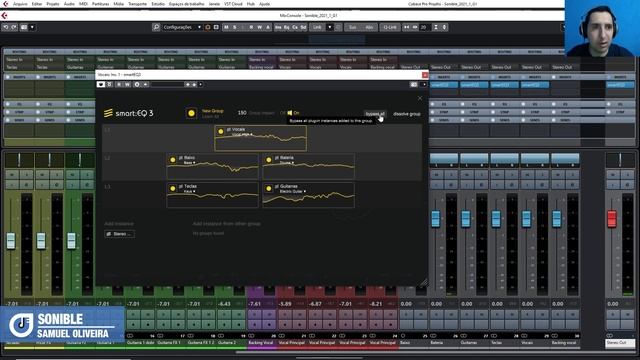Toggle global Solo S button in MixConsole toolbar

(235, 27)
